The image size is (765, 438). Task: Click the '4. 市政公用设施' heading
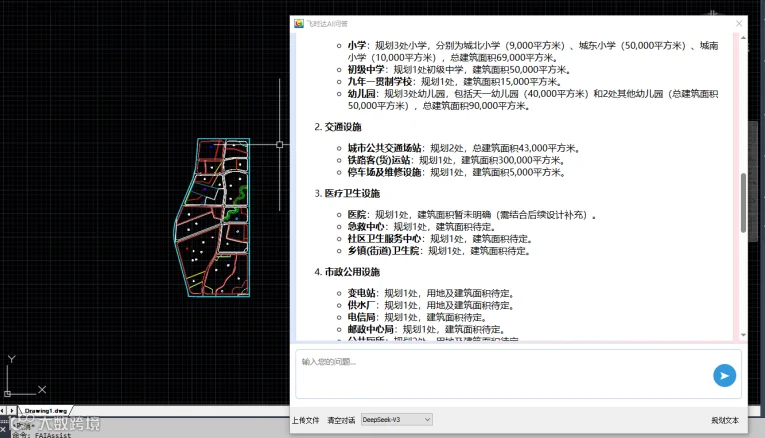[347, 272]
